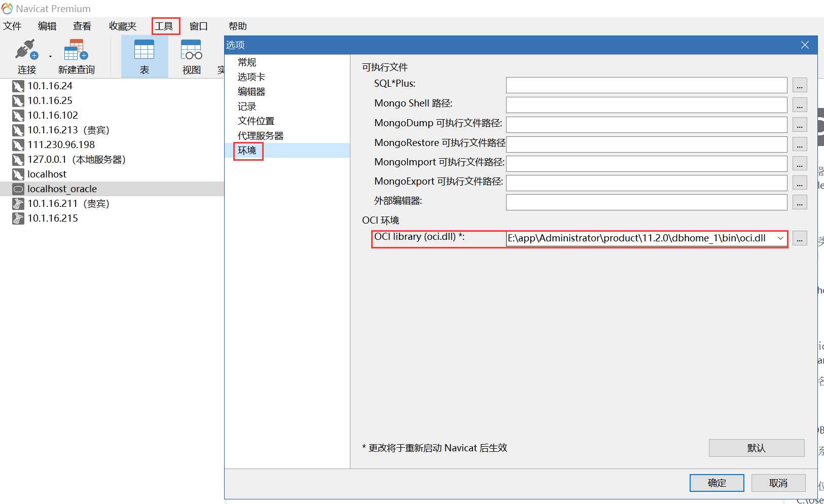Select 选项卡 in the options list
Viewport: 824px width, 504px height.
coord(252,77)
